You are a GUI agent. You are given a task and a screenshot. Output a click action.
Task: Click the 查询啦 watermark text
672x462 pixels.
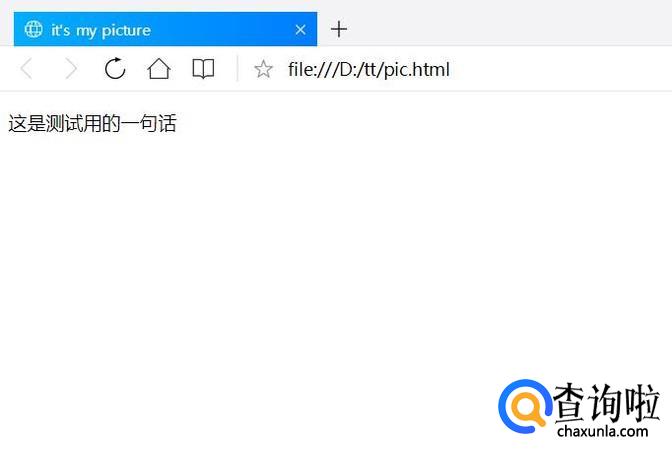606,402
